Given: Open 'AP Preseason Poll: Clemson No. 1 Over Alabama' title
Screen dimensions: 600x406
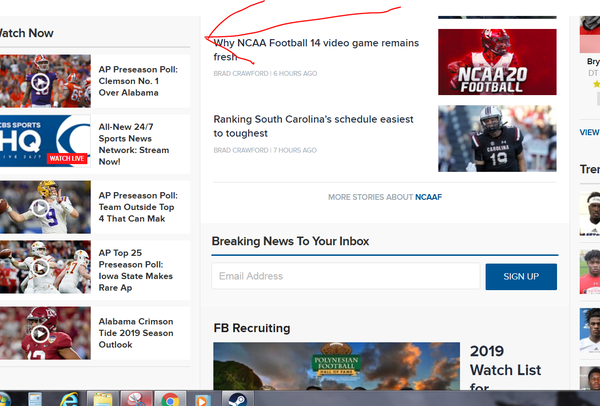Looking at the screenshot, I should [x=138, y=81].
